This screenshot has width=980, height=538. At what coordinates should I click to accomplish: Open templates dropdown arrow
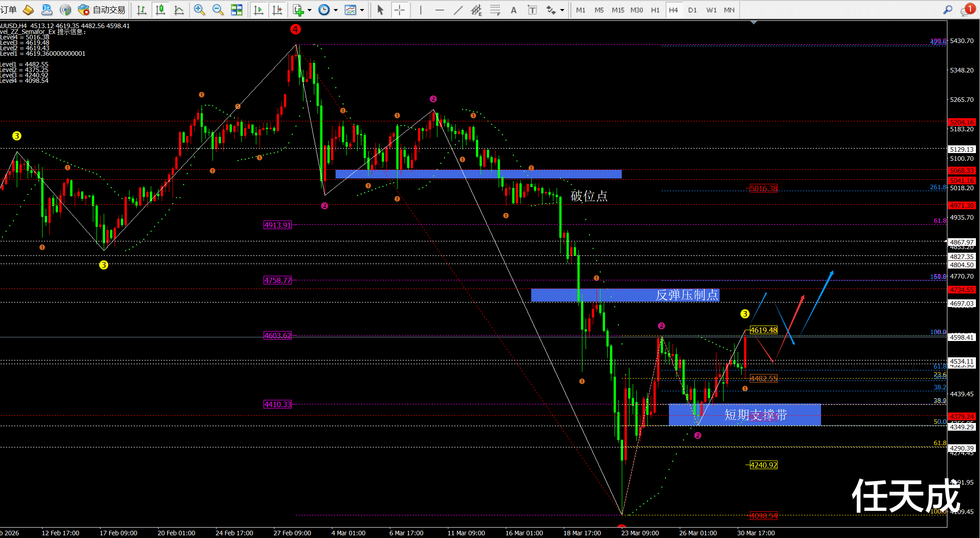click(362, 10)
